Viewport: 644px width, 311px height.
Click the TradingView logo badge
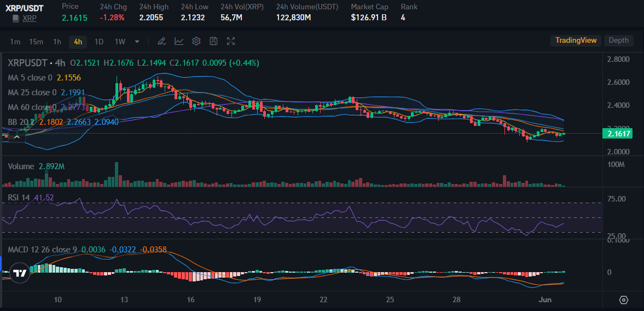pyautogui.click(x=19, y=273)
